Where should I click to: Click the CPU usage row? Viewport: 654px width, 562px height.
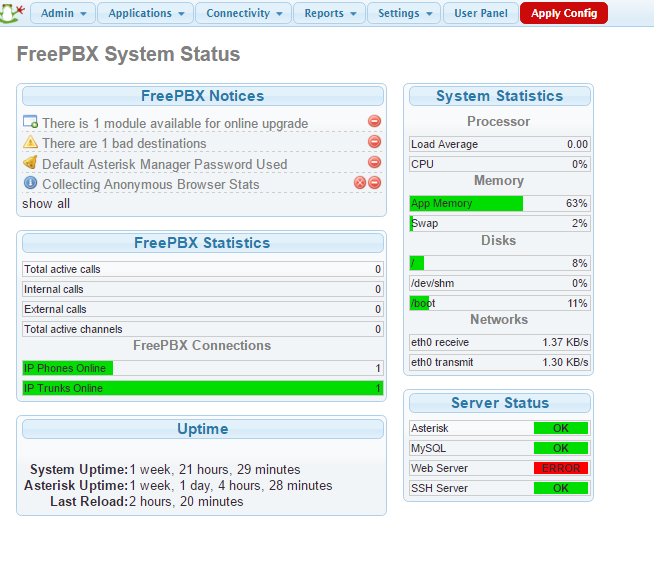(x=500, y=164)
